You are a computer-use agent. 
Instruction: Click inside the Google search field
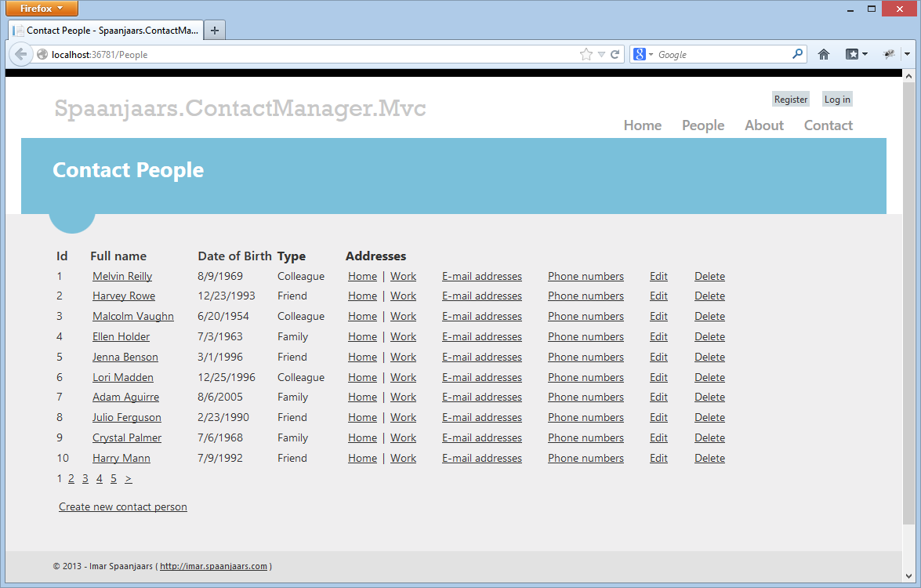click(721, 54)
